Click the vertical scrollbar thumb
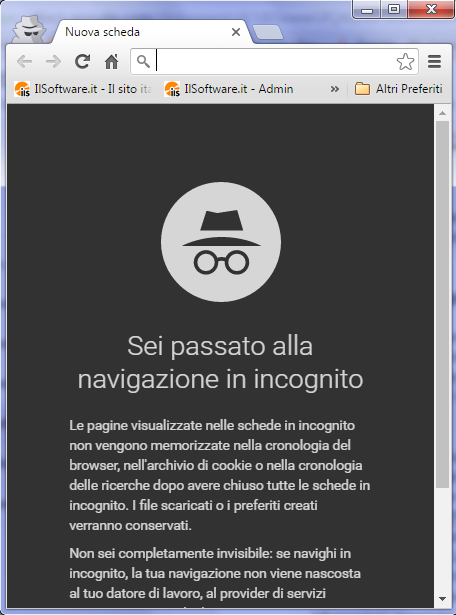 [443, 304]
